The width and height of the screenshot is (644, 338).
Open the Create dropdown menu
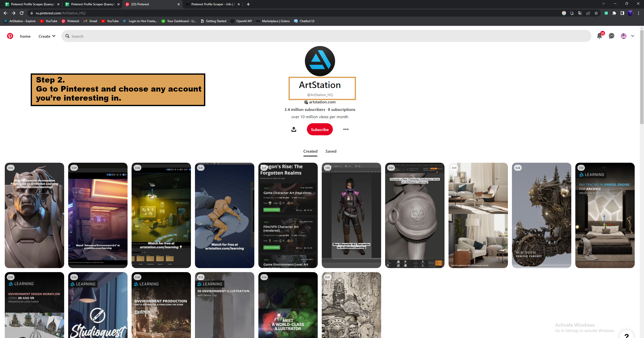(x=47, y=36)
